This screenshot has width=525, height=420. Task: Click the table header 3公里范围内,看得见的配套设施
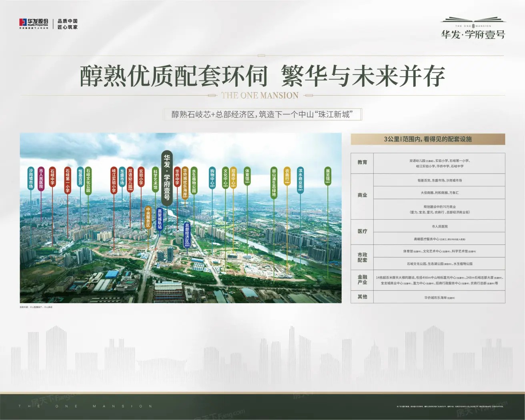click(428, 139)
